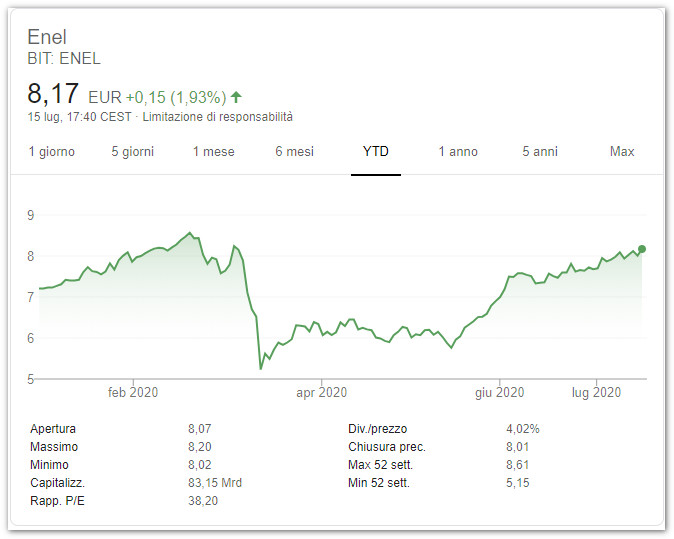Open the 1 mese chart view
Image resolution: width=674 pixels, height=539 pixels.
(x=214, y=152)
